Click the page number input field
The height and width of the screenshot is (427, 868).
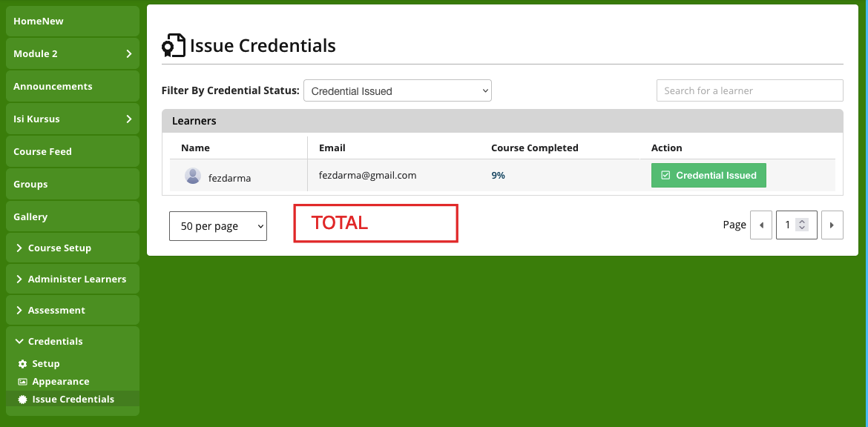(x=797, y=225)
